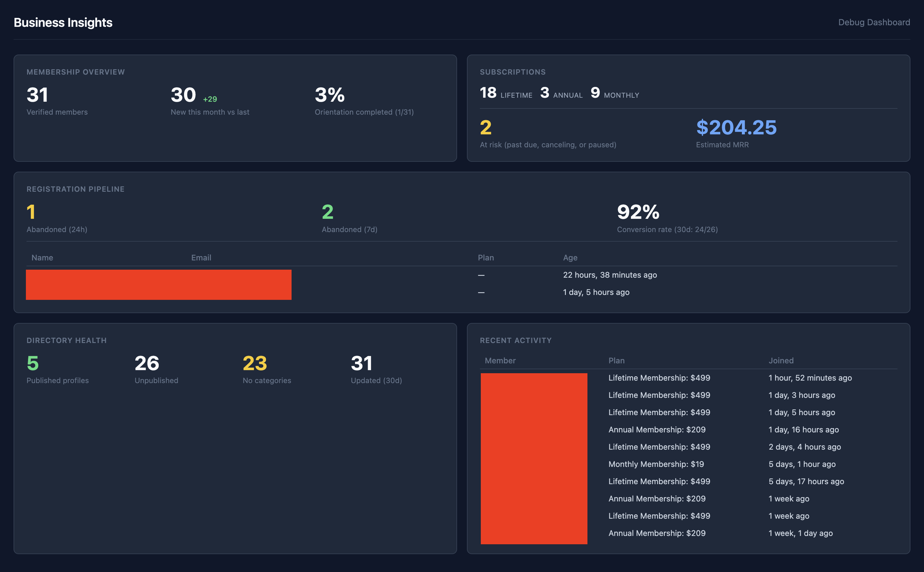Select the Abandoned 24h count
Image resolution: width=924 pixels, height=572 pixels.
coord(31,212)
